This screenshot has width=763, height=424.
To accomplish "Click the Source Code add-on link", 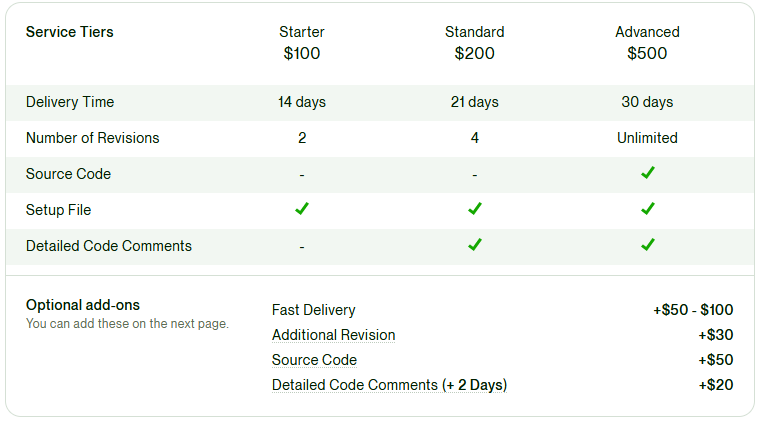I will [x=314, y=360].
